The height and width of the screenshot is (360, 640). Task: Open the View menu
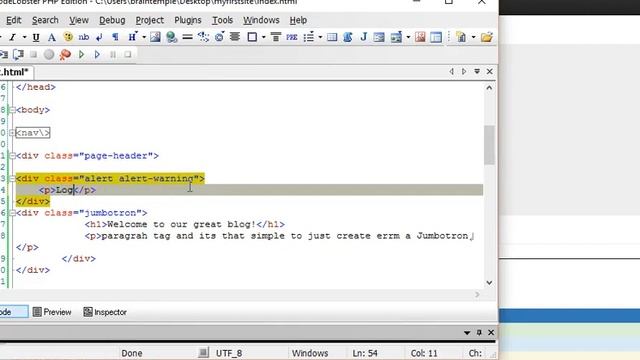pos(79,20)
